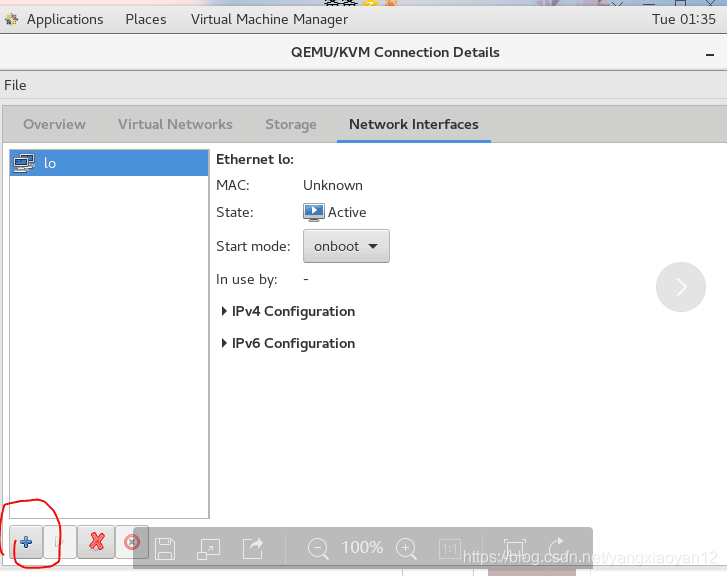Click the rotate icon in viewer toolbar
The height and width of the screenshot is (576, 727).
559,548
